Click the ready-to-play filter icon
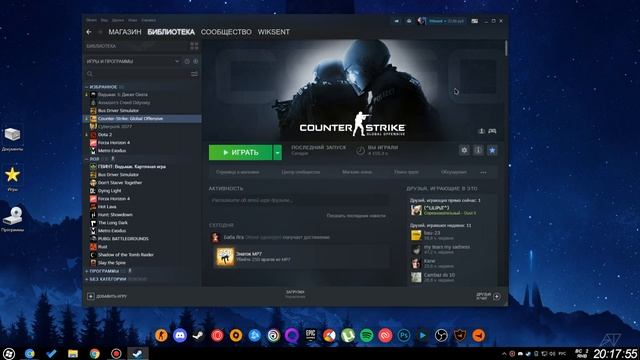This screenshot has width=640, height=360. pyautogui.click(x=196, y=61)
